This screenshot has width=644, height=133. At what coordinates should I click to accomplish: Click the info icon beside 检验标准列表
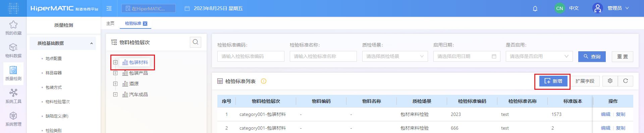pyautogui.click(x=264, y=81)
